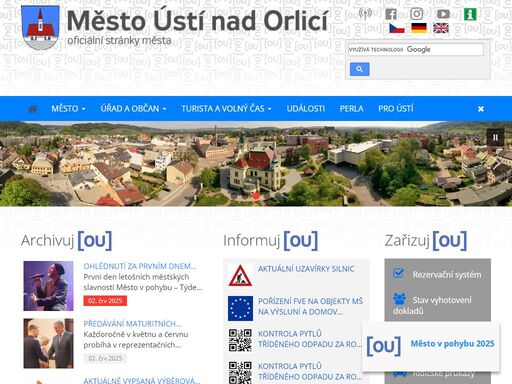Open the PRO ÚSTÍ menu item
This screenshot has width=512, height=384.
pos(396,109)
